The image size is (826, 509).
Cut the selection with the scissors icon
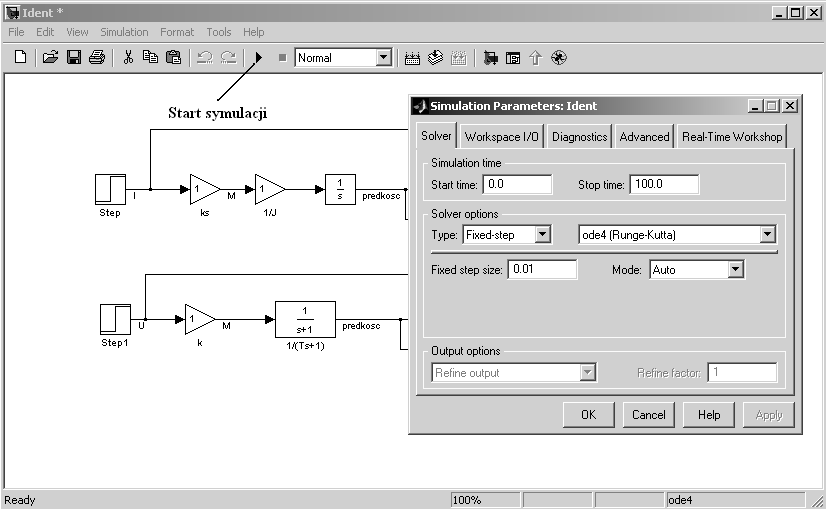pos(128,58)
